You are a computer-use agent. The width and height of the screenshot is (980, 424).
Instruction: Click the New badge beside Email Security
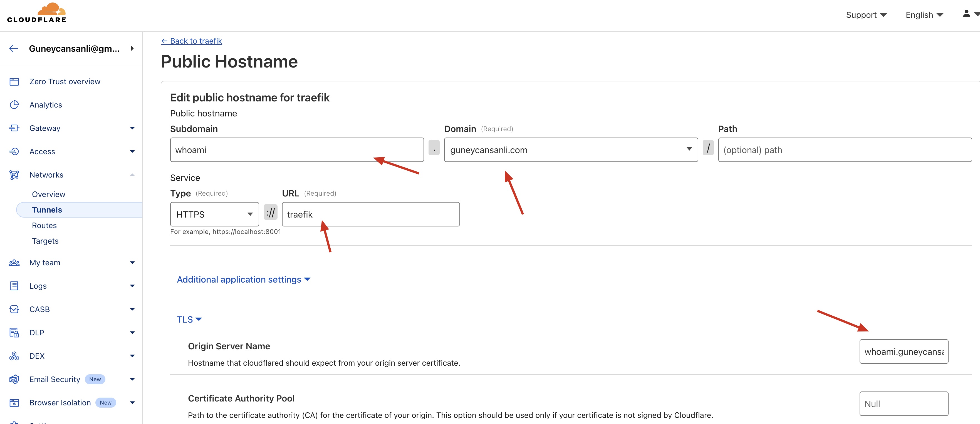tap(95, 380)
